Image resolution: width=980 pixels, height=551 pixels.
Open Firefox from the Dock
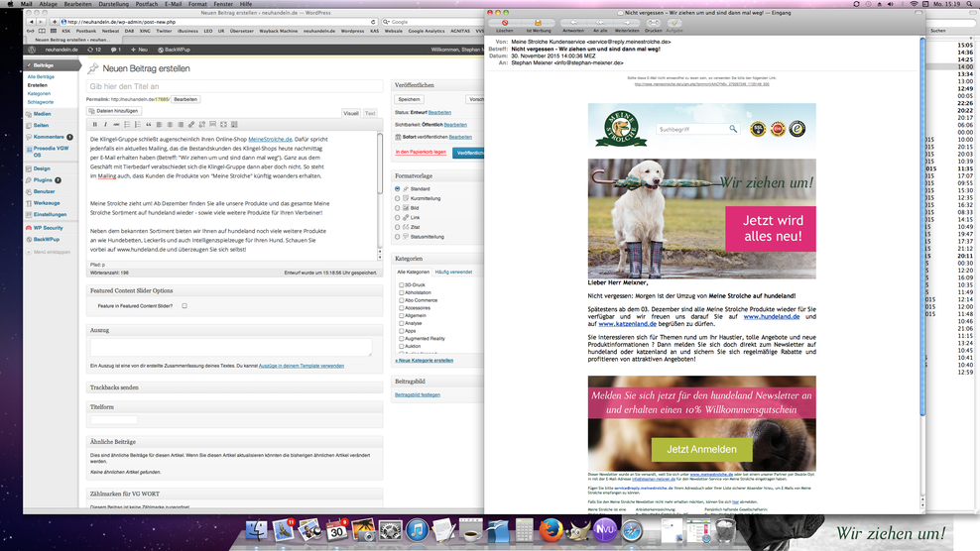point(551,531)
